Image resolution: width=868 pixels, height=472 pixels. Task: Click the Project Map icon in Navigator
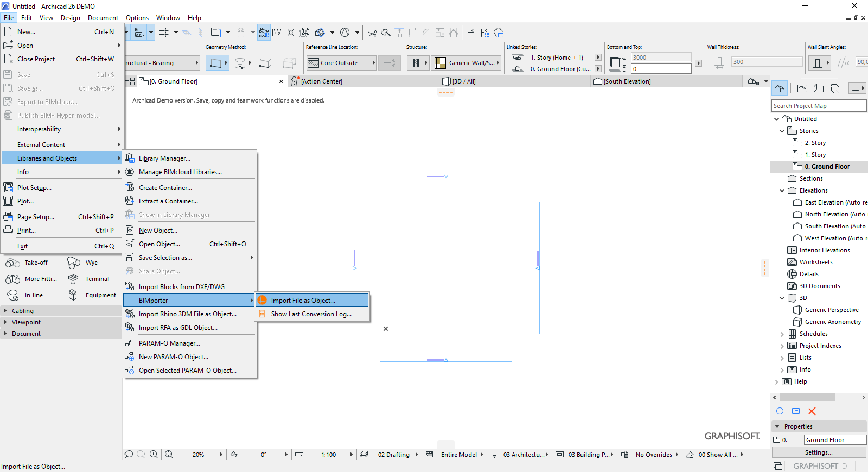click(780, 88)
